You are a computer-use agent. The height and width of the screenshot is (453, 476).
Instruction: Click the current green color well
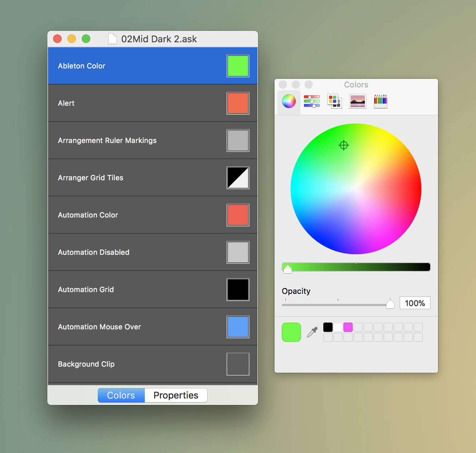click(291, 332)
